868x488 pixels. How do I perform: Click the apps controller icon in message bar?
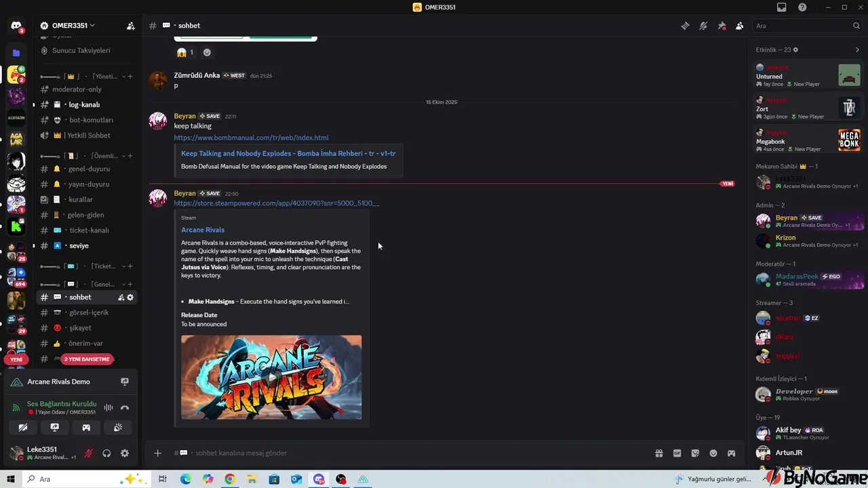coord(731,453)
